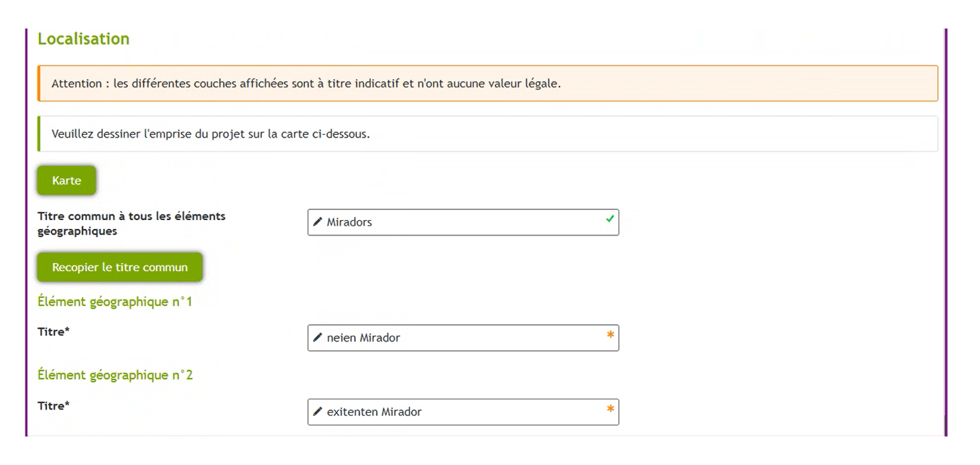This screenshot has width=980, height=465.
Task: Click the Titre* label for element n°1
Action: point(54,331)
